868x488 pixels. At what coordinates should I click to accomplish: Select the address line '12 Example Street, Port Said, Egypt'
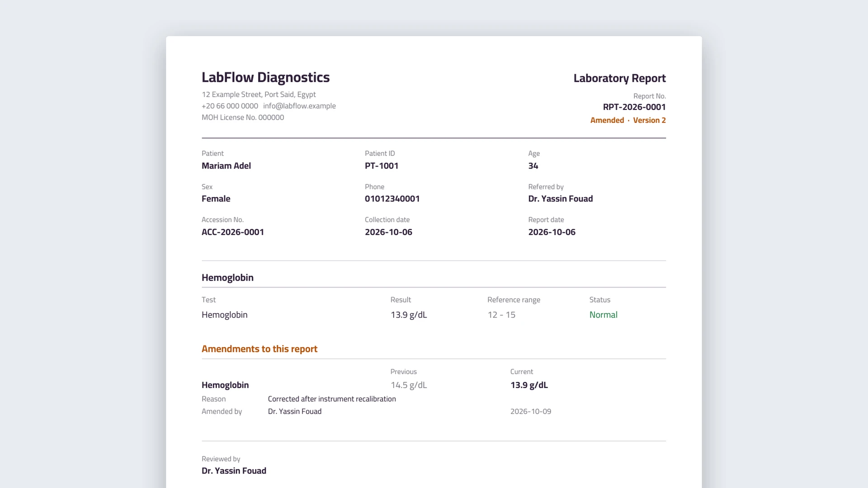tap(259, 94)
